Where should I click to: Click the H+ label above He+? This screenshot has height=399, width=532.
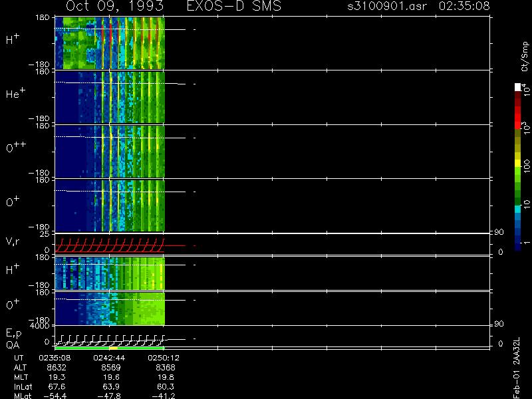(13, 39)
